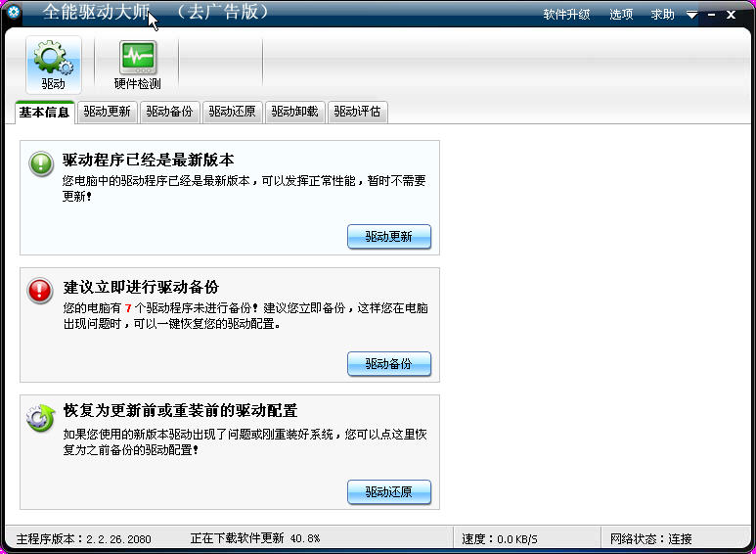Minimize the 全能驱动大师 window

point(712,15)
